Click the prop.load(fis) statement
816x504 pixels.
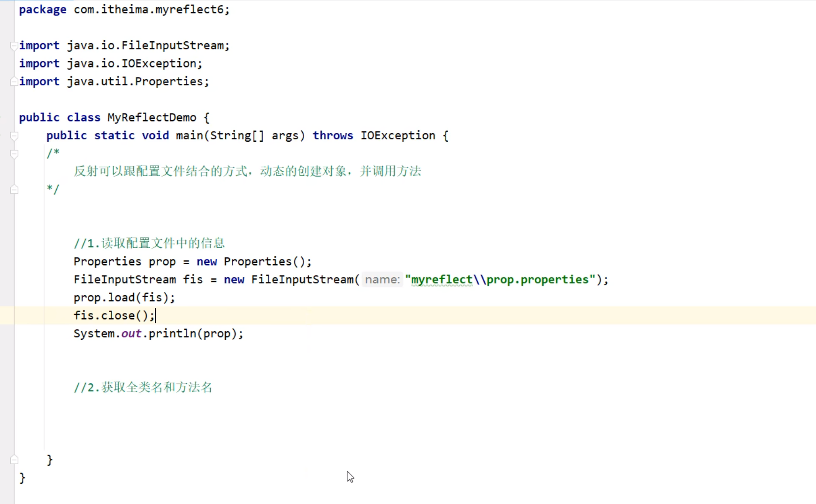[x=124, y=297]
